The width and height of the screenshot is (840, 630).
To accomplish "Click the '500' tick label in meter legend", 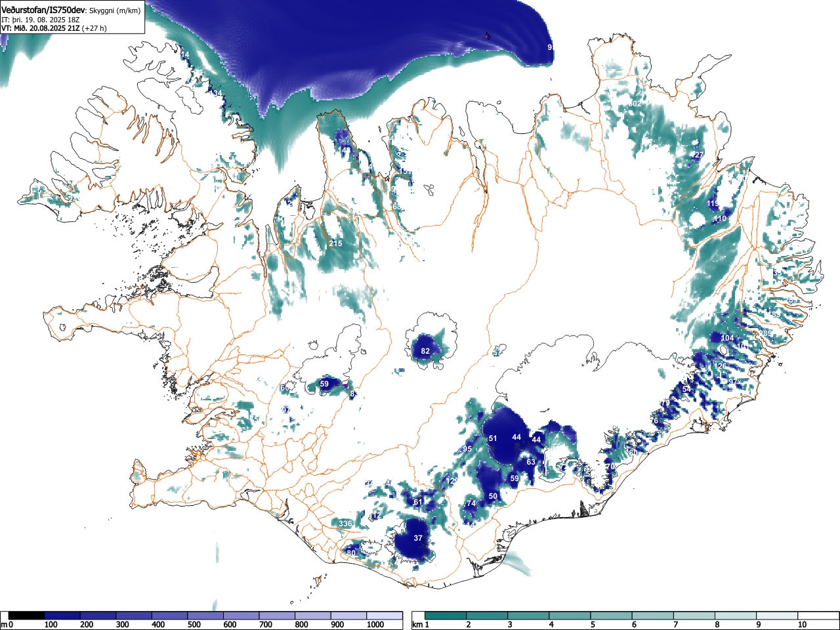I will pos(194,625).
